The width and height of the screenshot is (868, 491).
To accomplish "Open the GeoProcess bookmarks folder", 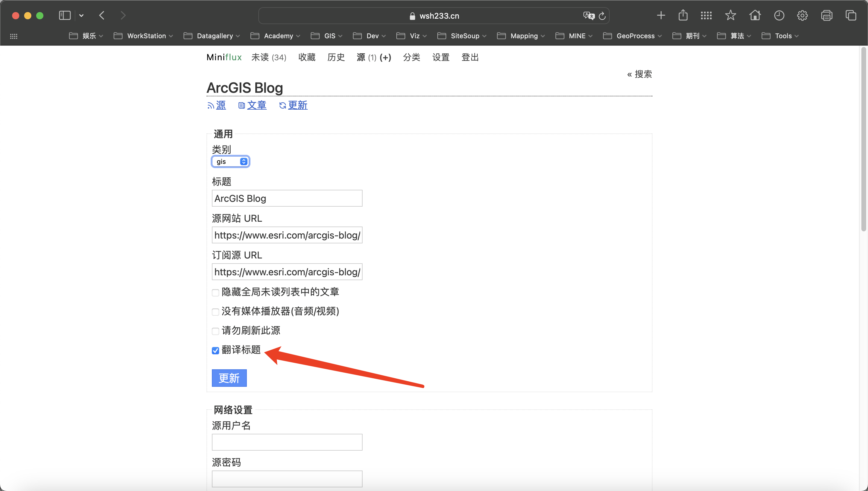I will point(633,36).
